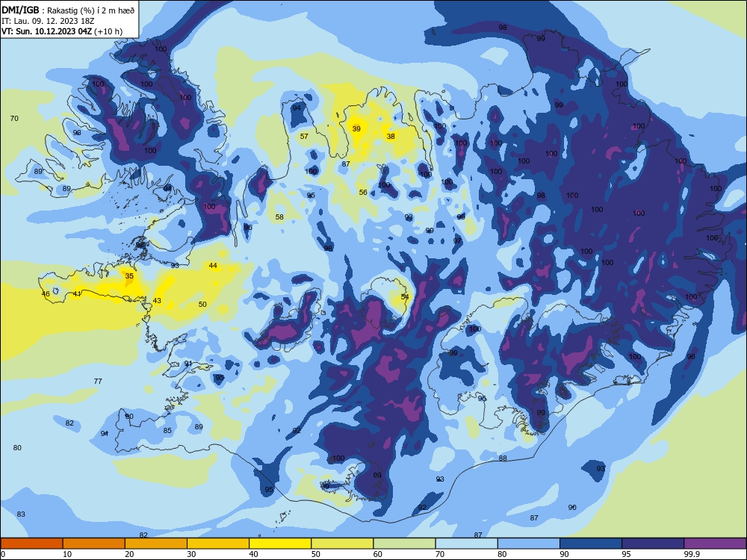Click the humidity value 44 on the map
This screenshot has height=560, width=747.
tap(213, 265)
